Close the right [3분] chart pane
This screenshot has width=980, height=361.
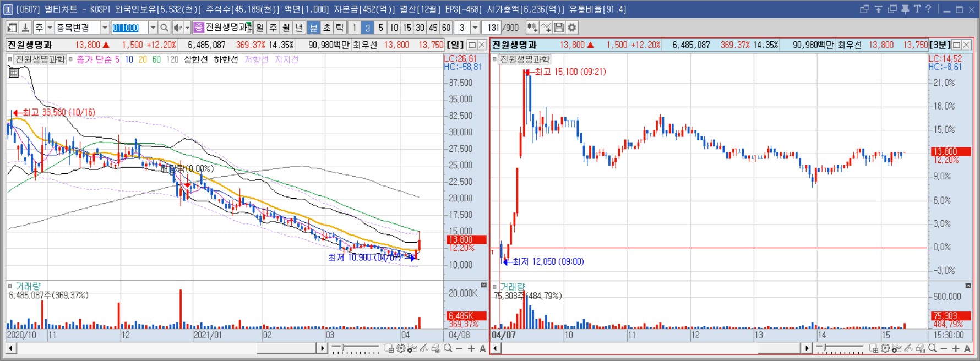966,45
